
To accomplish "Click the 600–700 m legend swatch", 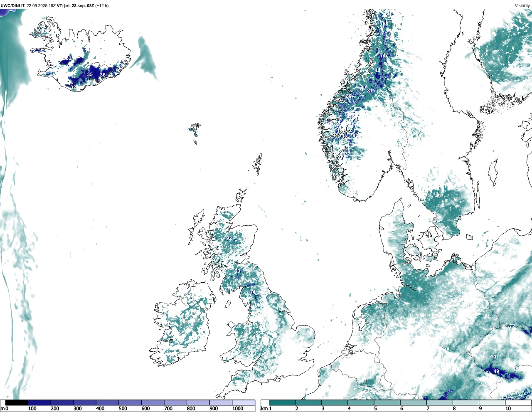I will [153, 403].
